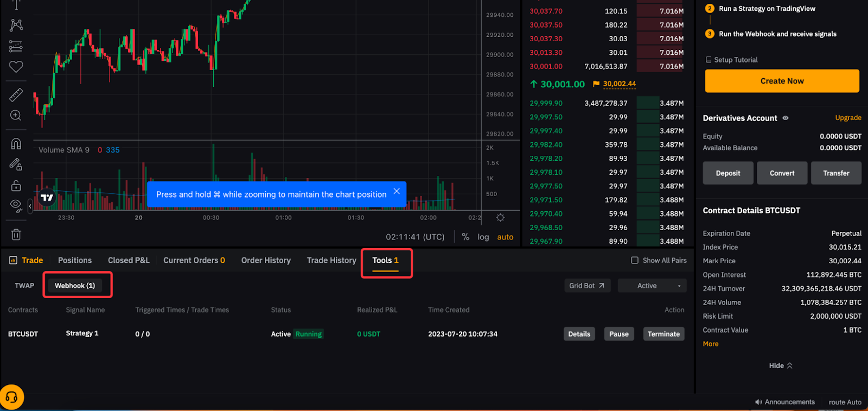Close the zooming hint tooltip
Screen dimensions: 868x411
[x=397, y=191]
